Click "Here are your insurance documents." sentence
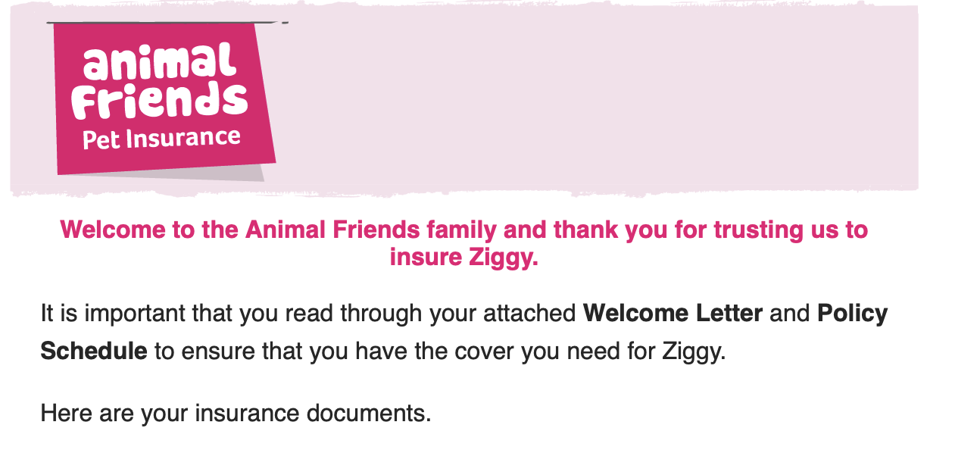 point(236,414)
